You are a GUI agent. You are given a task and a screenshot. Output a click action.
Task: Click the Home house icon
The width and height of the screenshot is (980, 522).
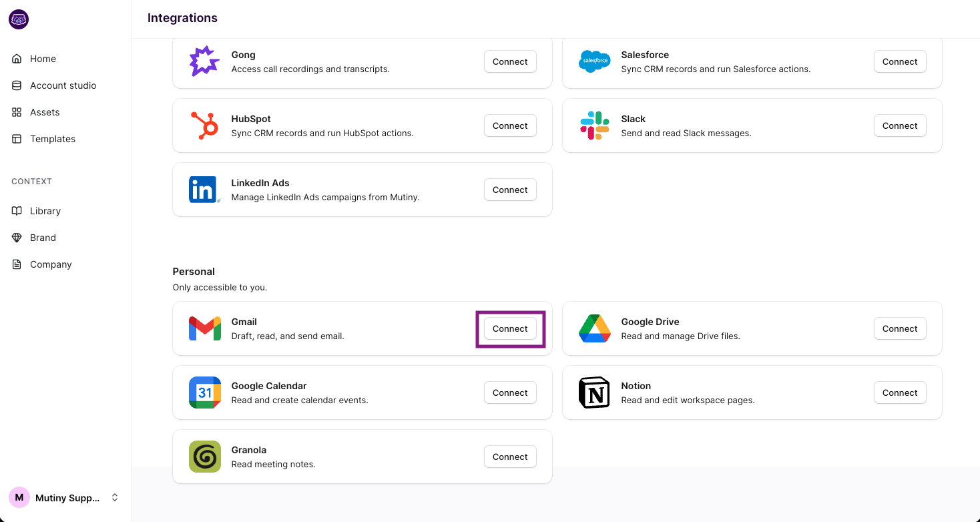tap(17, 59)
